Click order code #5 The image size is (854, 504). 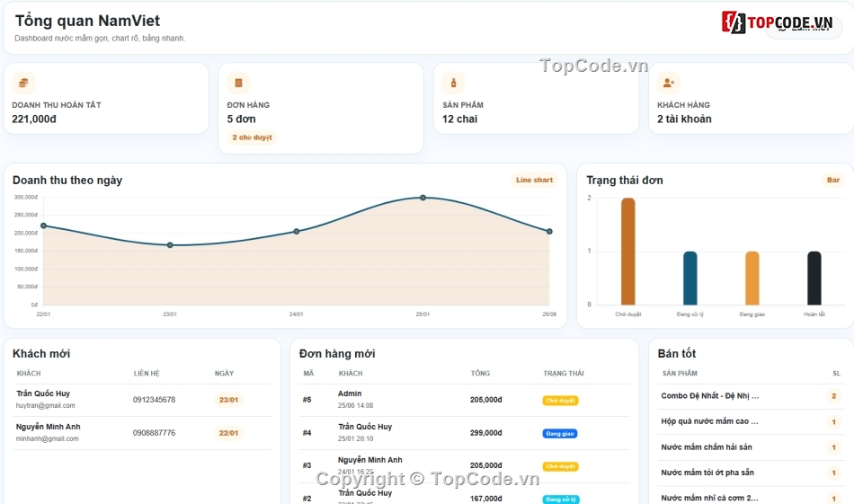pos(307,400)
